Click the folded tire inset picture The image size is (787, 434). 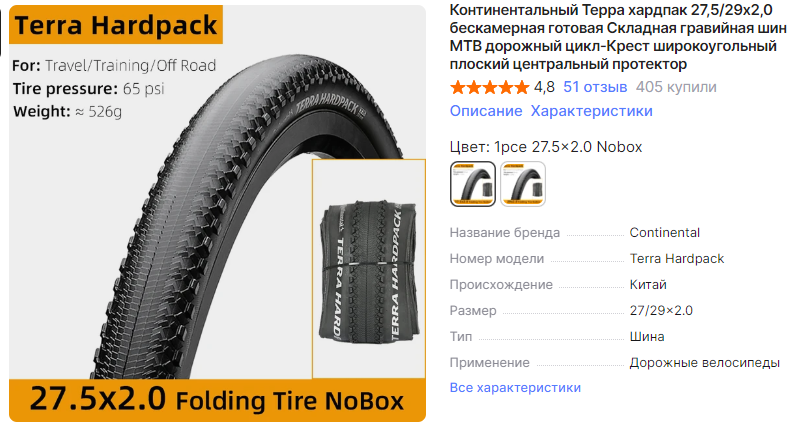tap(369, 269)
